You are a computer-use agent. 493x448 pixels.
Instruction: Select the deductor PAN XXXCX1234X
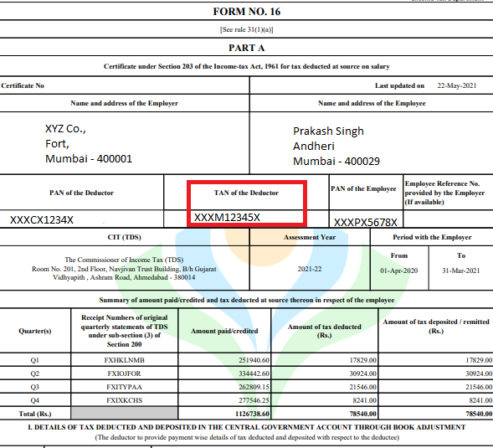click(x=42, y=219)
